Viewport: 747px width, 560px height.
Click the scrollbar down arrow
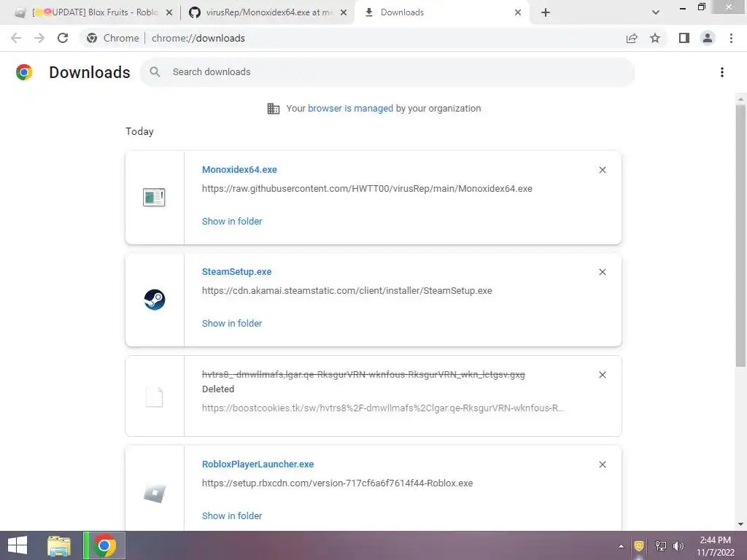click(740, 524)
